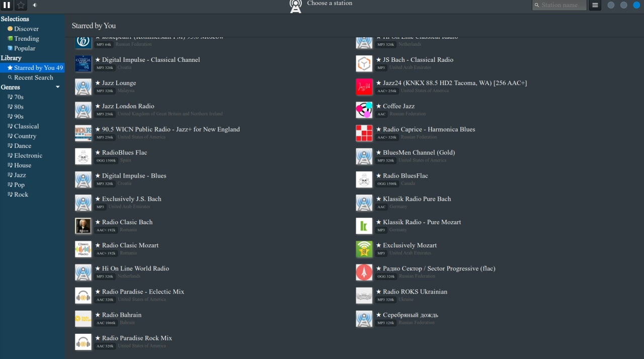Click Серебряный дождь station icon
The height and width of the screenshot is (359, 644).
coord(364,319)
